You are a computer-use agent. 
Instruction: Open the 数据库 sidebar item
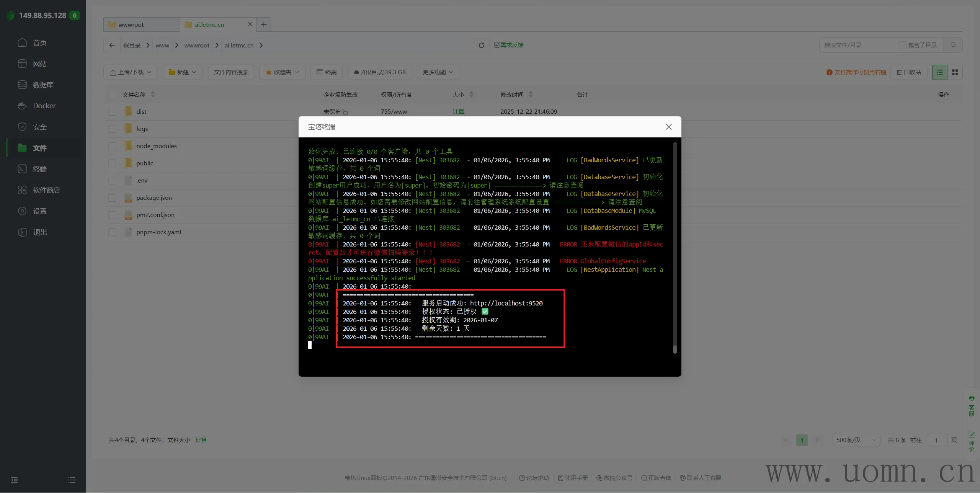click(x=42, y=85)
